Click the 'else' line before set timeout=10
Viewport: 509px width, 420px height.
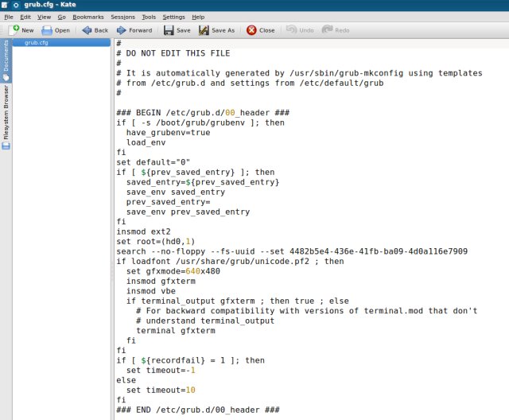[x=126, y=380]
